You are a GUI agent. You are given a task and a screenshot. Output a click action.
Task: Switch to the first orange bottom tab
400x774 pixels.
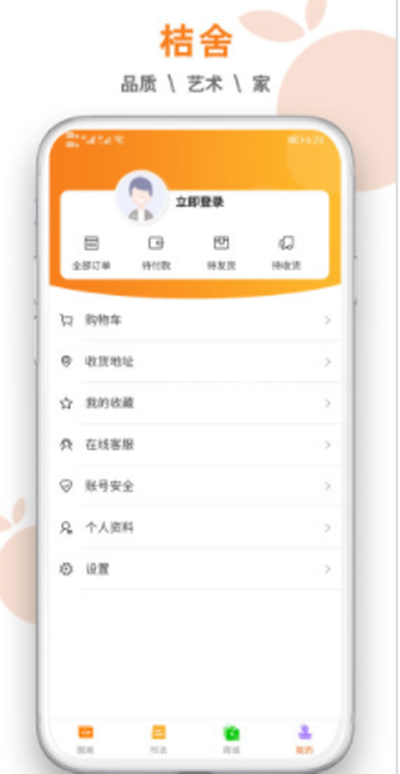pos(85,739)
